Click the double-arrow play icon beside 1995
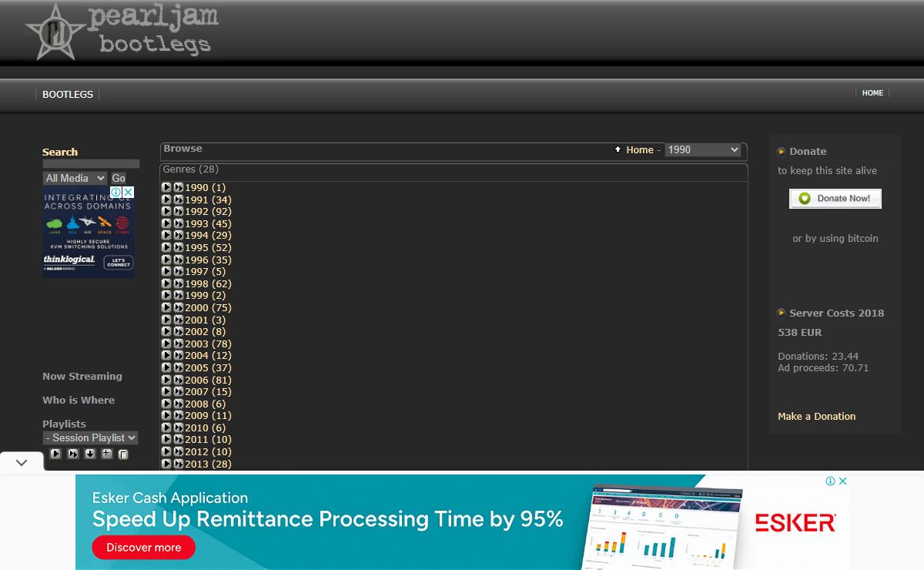Image resolution: width=924 pixels, height=570 pixels. point(179,247)
